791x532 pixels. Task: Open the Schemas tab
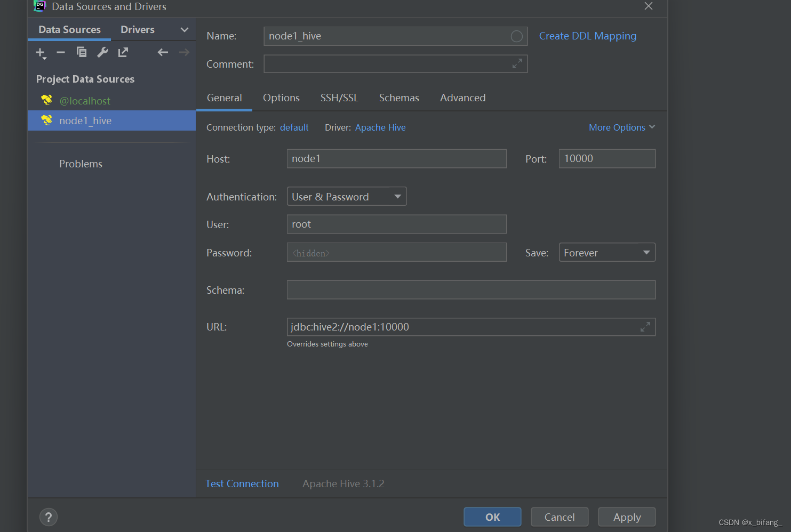[x=399, y=98]
